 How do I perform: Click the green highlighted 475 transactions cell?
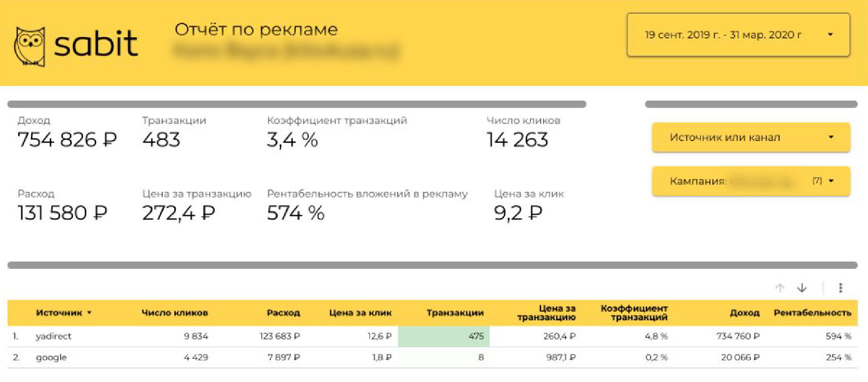(x=444, y=336)
